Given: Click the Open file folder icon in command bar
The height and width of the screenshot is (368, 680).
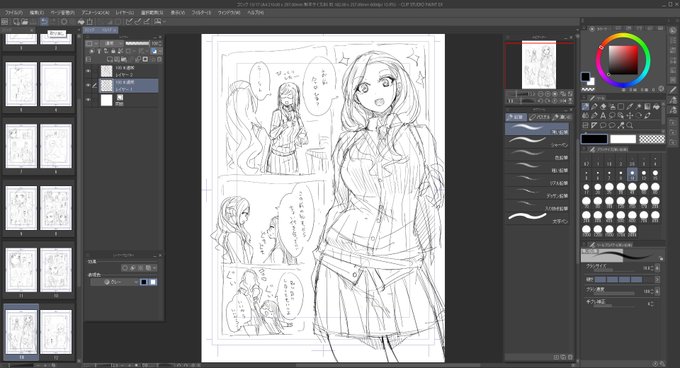Looking at the screenshot, I should coord(24,21).
